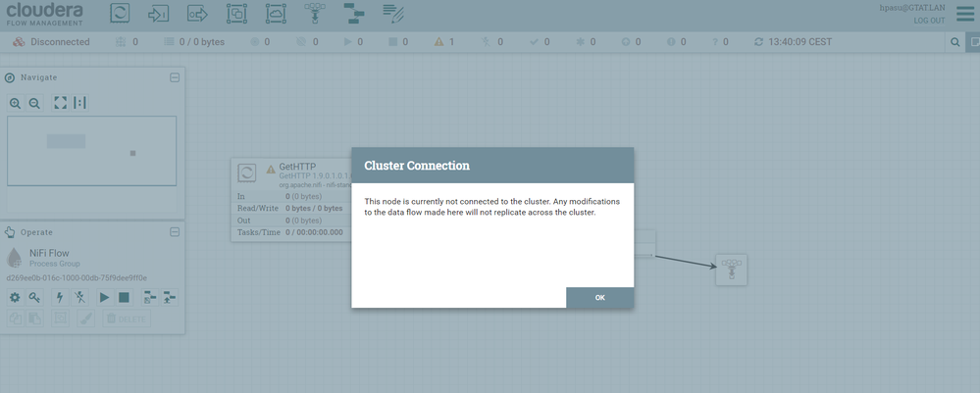Viewport: 980px width, 393px height.
Task: Enable components with lightning icon
Action: pyautogui.click(x=60, y=297)
